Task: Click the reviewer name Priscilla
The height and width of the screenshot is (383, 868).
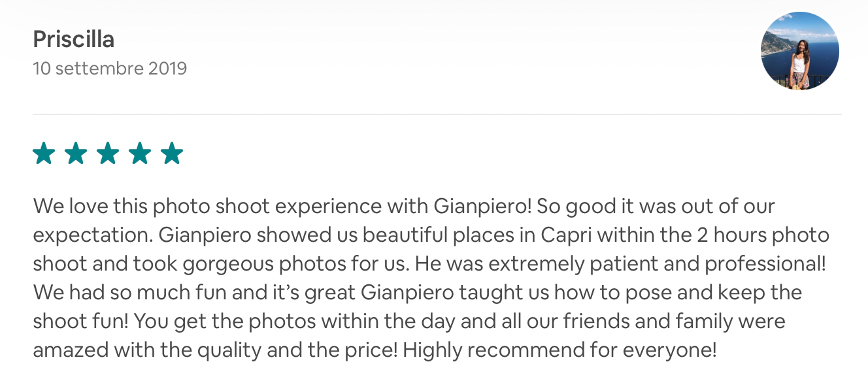Action: 74,39
